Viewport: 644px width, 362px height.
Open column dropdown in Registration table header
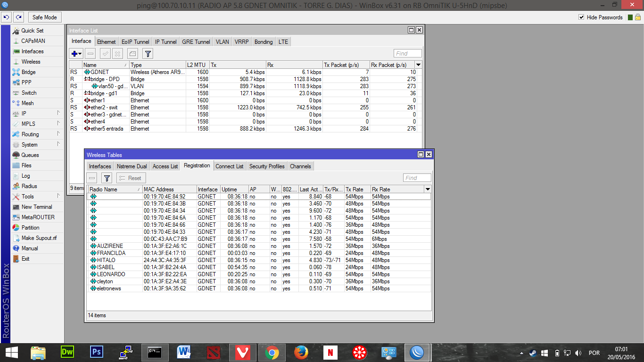click(428, 189)
